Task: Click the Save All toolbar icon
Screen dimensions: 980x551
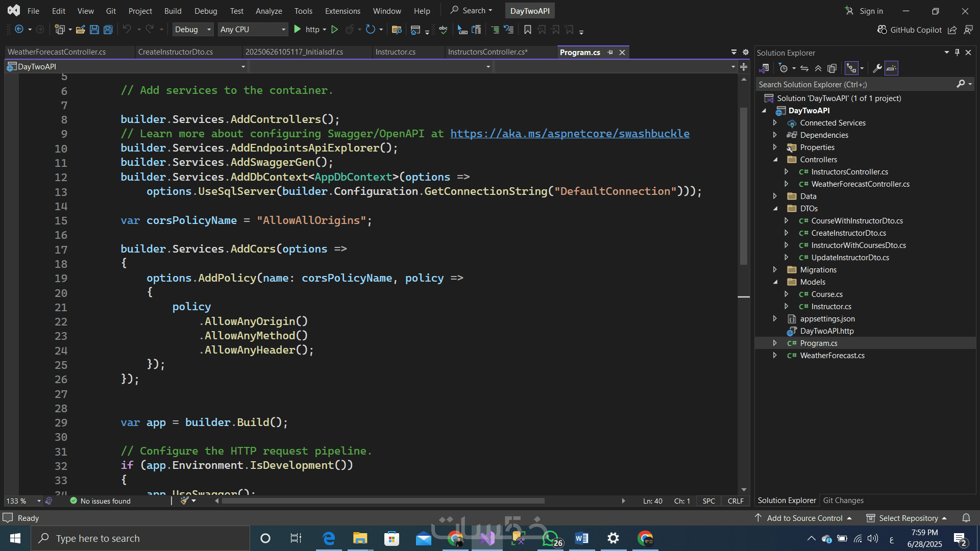Action: (x=108, y=30)
